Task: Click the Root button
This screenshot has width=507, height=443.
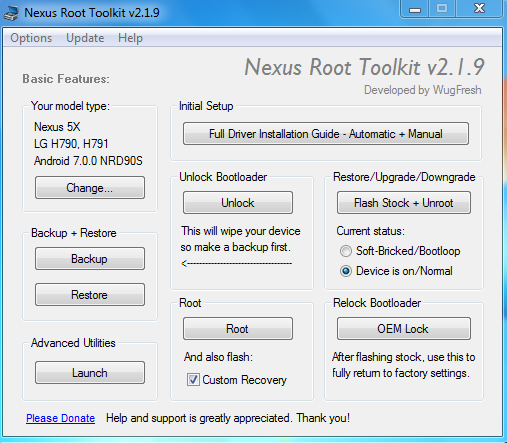Action: tap(238, 329)
